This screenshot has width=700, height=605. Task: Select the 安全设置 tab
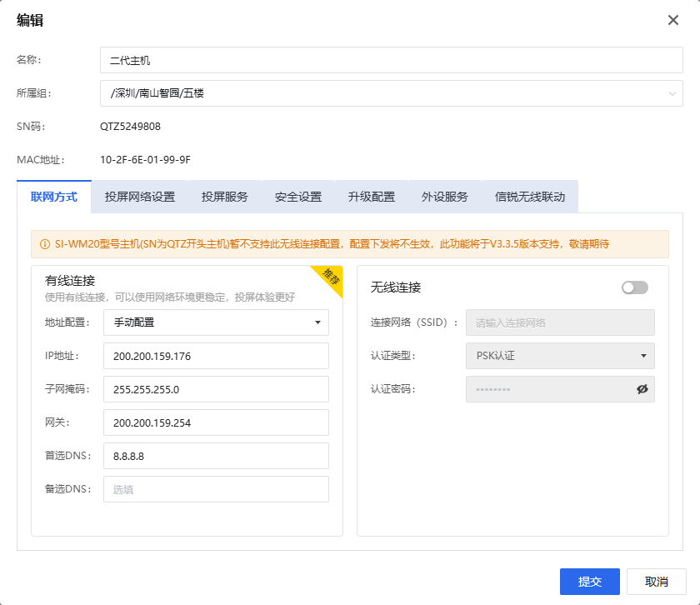298,197
